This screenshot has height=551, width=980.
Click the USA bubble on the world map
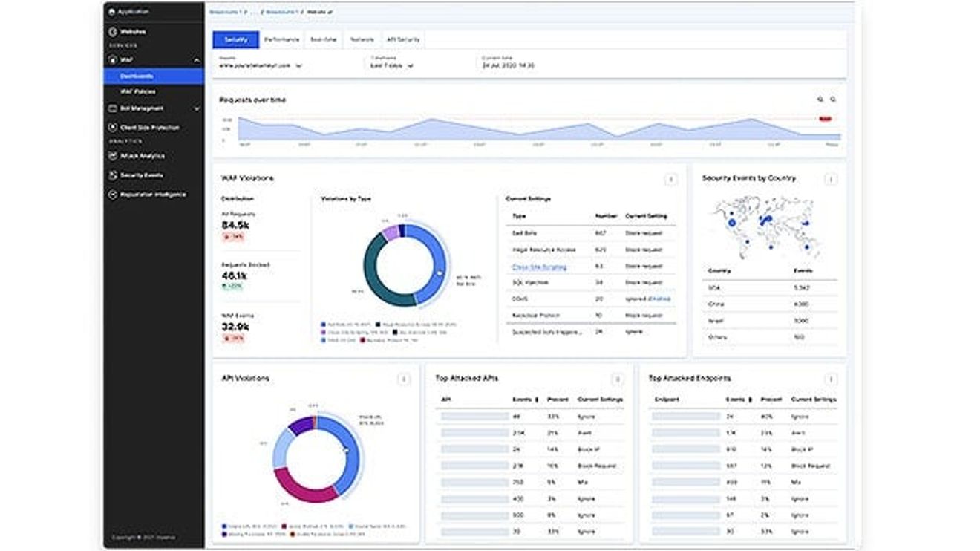pos(731,222)
